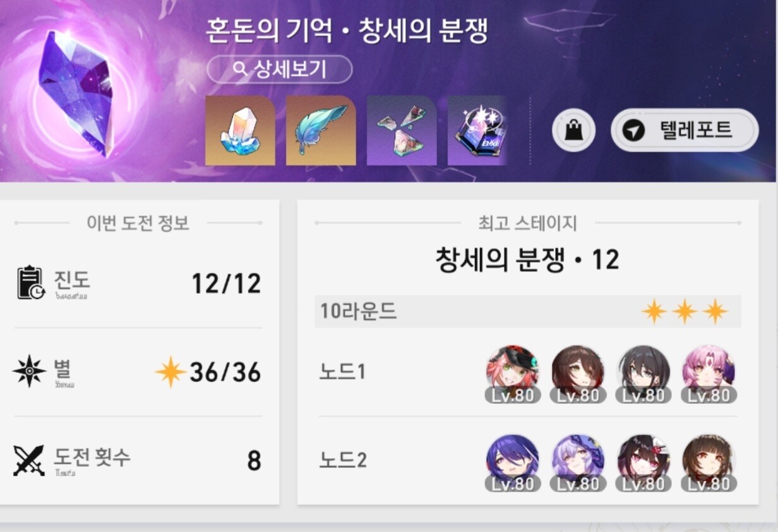Click the 10라운드 three-star result bar
778x532 pixels.
click(528, 312)
